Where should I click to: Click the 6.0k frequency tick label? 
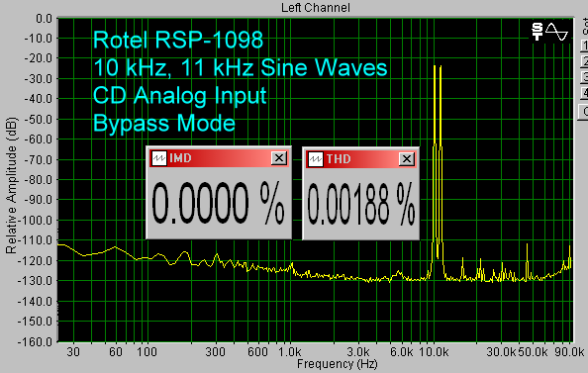[402, 352]
